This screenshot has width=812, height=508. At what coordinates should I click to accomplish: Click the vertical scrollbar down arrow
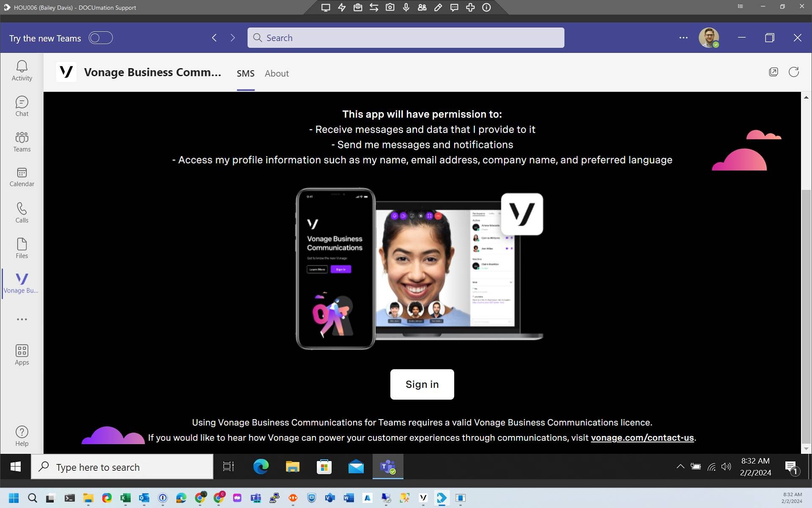806,449
